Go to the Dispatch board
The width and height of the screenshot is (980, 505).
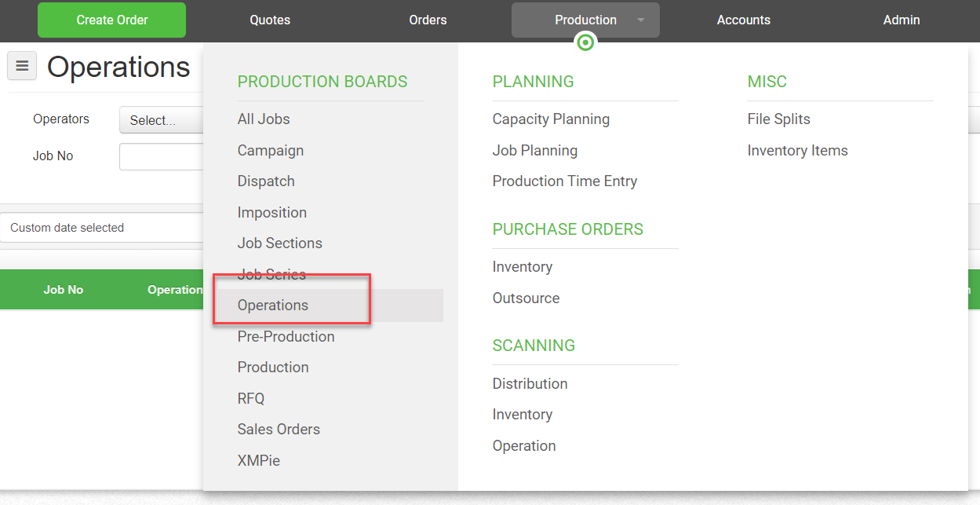point(266,181)
